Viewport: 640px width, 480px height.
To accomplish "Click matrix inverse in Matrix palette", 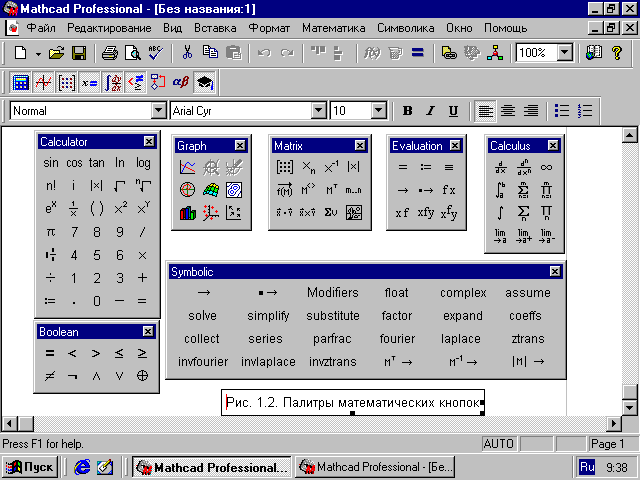I will pos(331,167).
